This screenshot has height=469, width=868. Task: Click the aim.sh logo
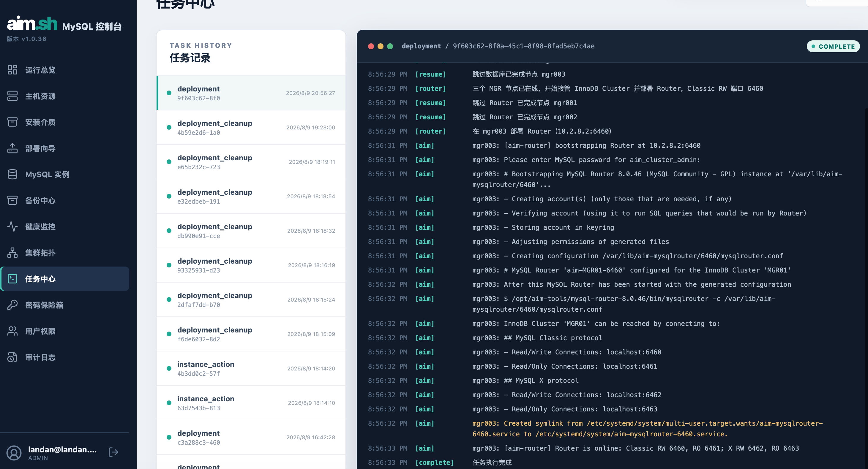tap(32, 23)
